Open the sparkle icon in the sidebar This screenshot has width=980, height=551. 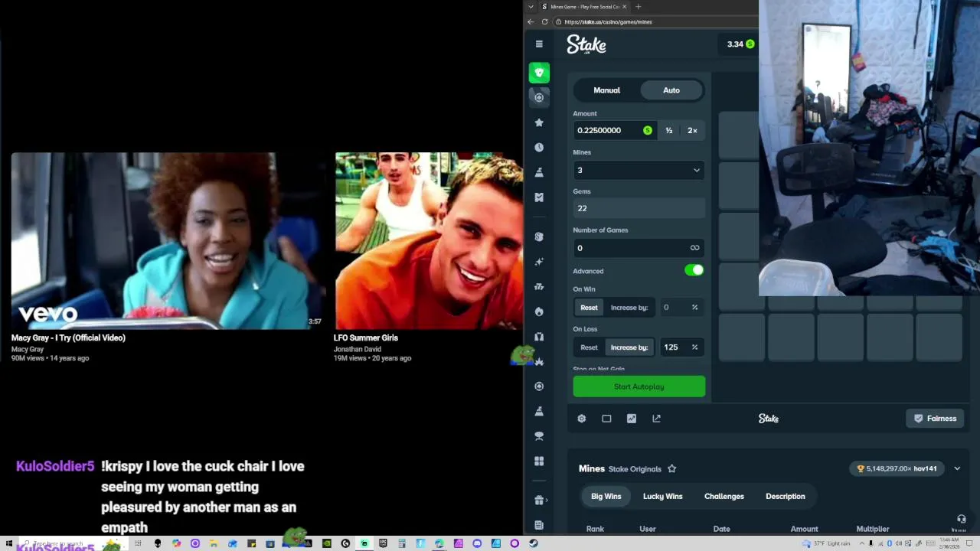coord(539,262)
